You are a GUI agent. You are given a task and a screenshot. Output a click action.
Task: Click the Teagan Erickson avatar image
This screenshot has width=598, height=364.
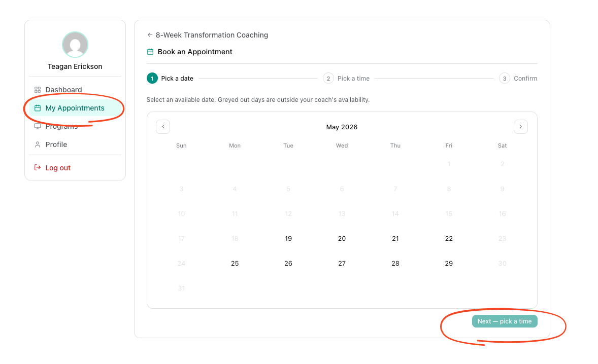click(x=75, y=45)
